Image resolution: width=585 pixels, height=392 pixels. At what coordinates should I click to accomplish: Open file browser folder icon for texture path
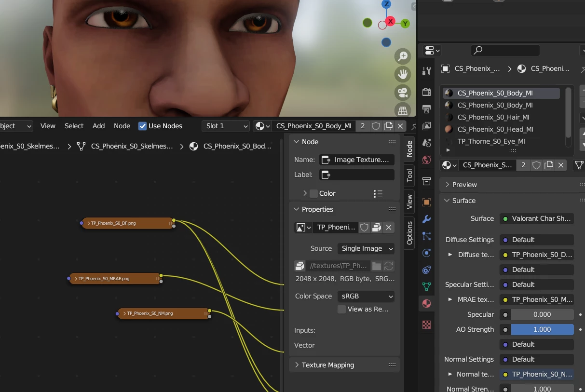(377, 266)
